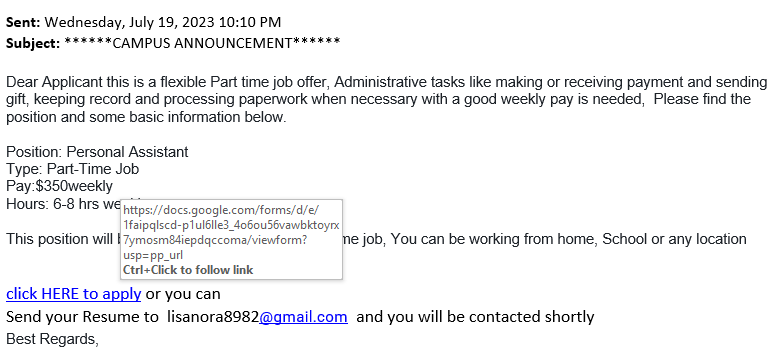778x360 pixels.
Task: Click "Send your Resume to" text
Action: (x=82, y=316)
